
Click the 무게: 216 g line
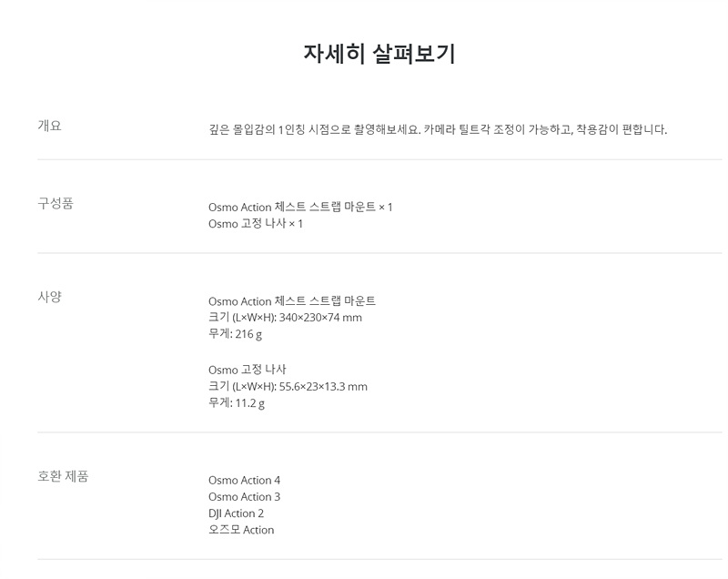(235, 334)
